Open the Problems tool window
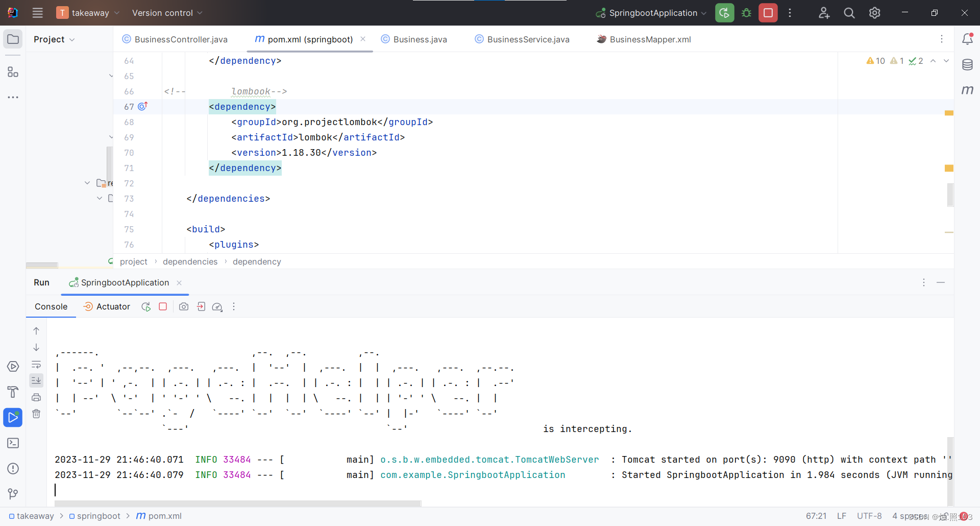This screenshot has width=980, height=526. click(13, 468)
